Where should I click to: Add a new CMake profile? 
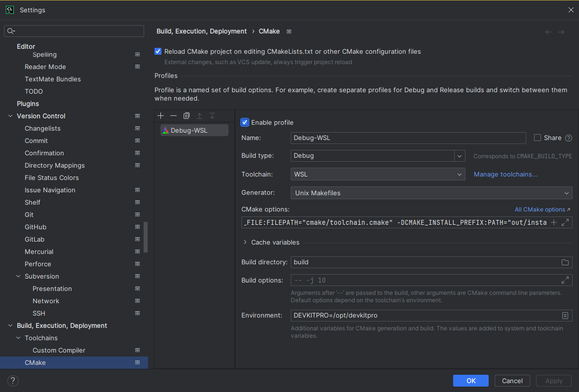click(x=160, y=116)
